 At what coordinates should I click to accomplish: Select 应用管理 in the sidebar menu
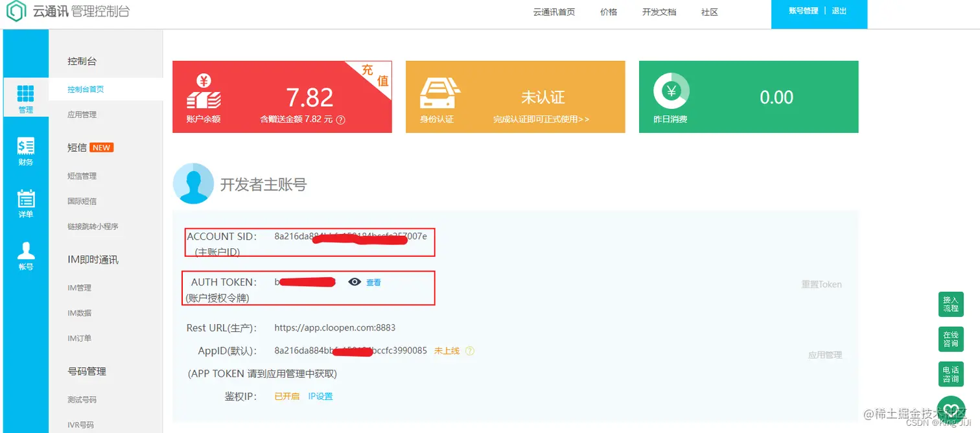(x=82, y=115)
